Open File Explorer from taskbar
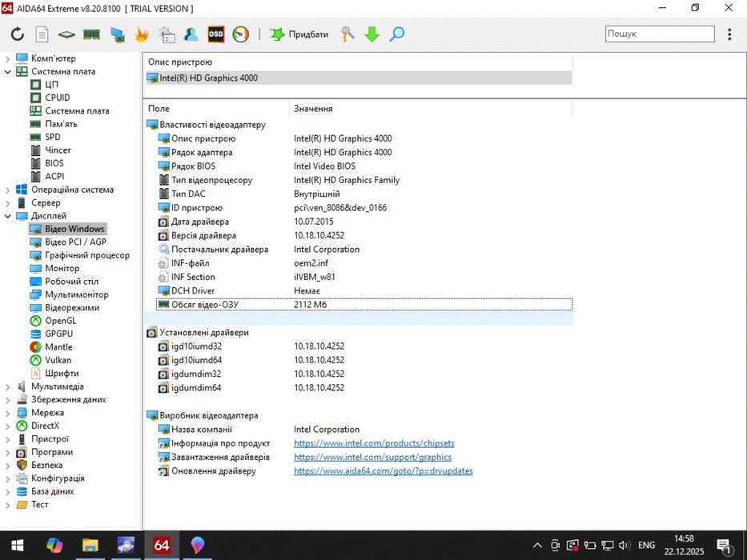The height and width of the screenshot is (560, 747). (90, 546)
